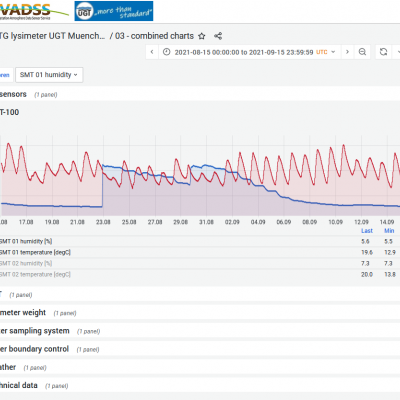Toggle SMT 02 temperature series in legend
Image resolution: width=400 pixels, height=400 pixels.
[35, 274]
